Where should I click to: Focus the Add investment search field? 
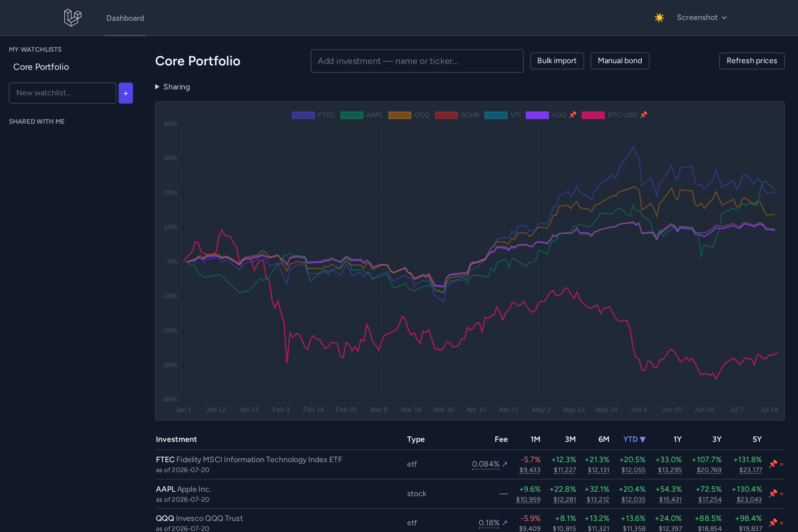click(x=417, y=61)
